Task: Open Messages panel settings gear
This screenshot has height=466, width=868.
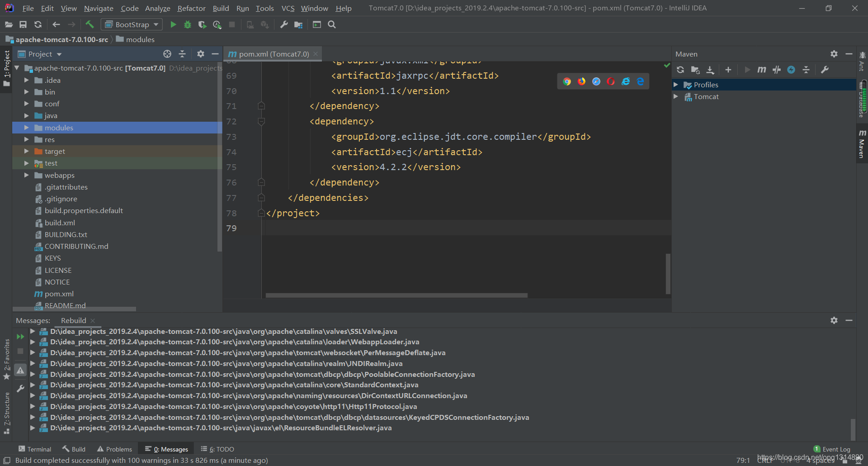Action: click(834, 320)
